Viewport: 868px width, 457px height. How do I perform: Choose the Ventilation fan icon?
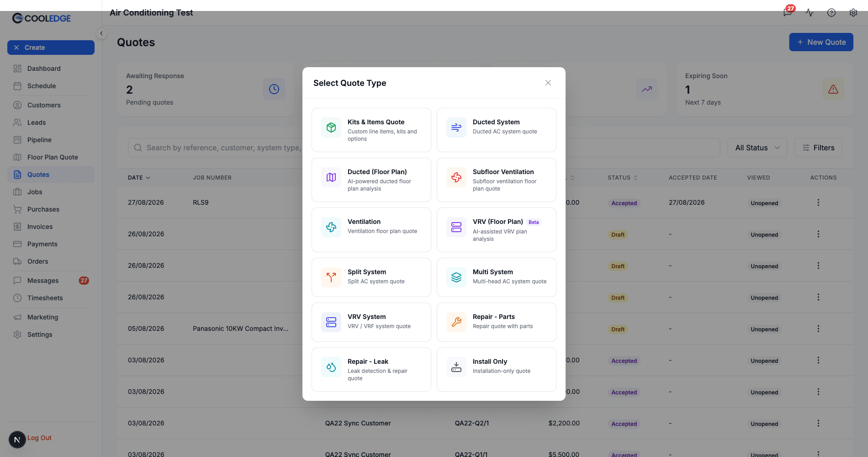coord(331,227)
